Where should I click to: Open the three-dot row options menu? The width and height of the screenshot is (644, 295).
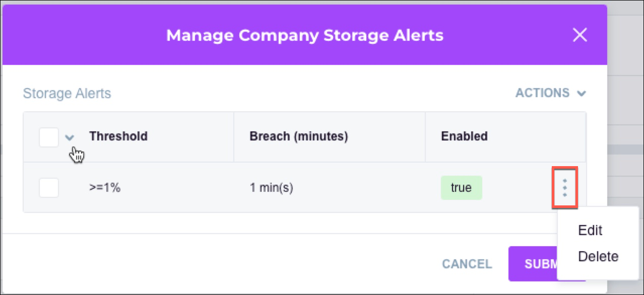pos(564,188)
